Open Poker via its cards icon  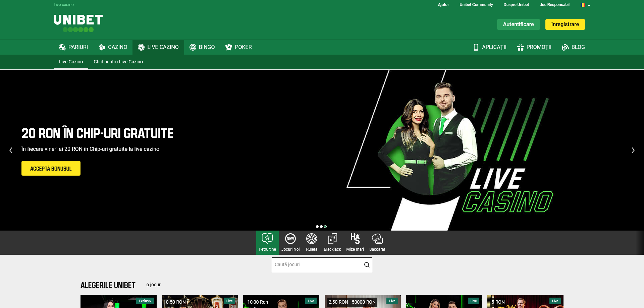click(x=229, y=47)
